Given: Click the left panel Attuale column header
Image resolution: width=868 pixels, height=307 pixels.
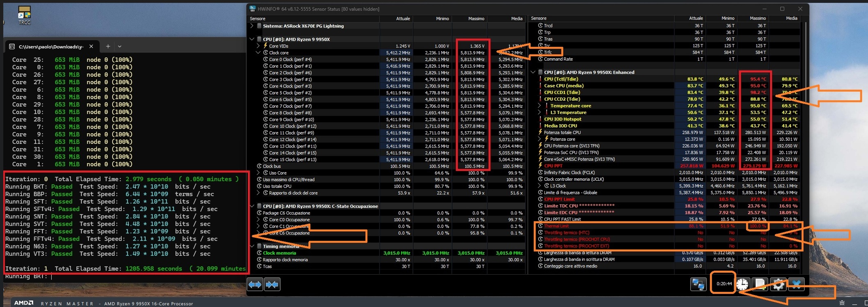Looking at the screenshot, I should 396,18.
